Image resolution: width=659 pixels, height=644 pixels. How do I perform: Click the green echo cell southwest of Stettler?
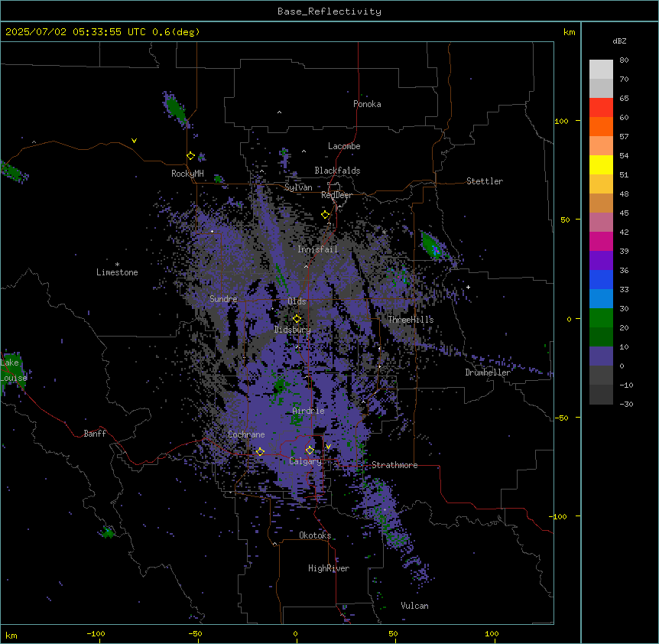click(x=432, y=245)
